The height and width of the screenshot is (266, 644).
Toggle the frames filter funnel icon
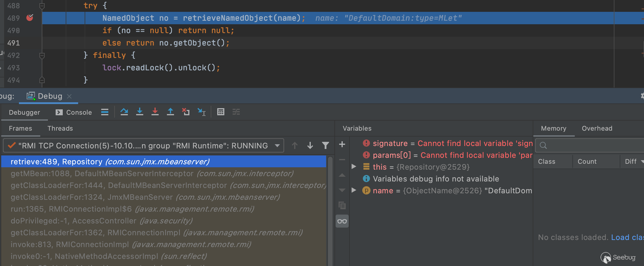pyautogui.click(x=326, y=145)
